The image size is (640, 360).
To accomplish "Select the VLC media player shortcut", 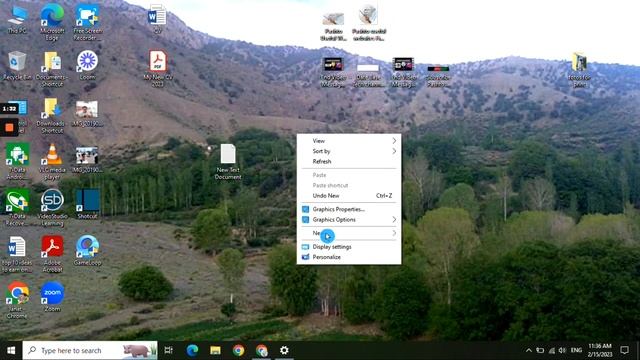I will point(52,162).
